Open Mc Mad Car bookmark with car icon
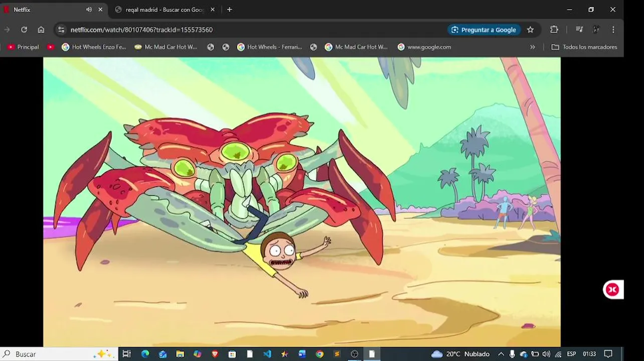The image size is (644, 361). (166, 47)
